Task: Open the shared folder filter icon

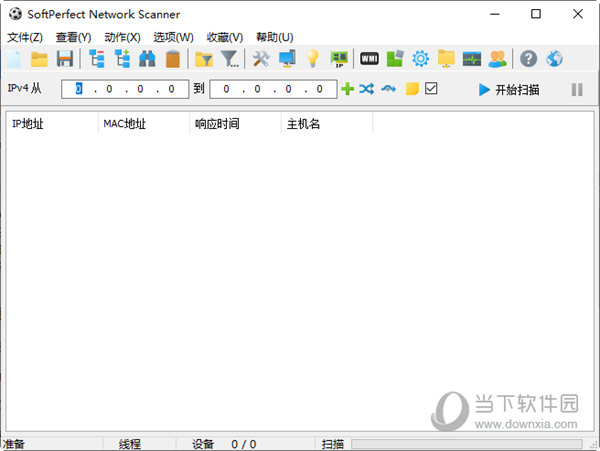Action: [204, 59]
